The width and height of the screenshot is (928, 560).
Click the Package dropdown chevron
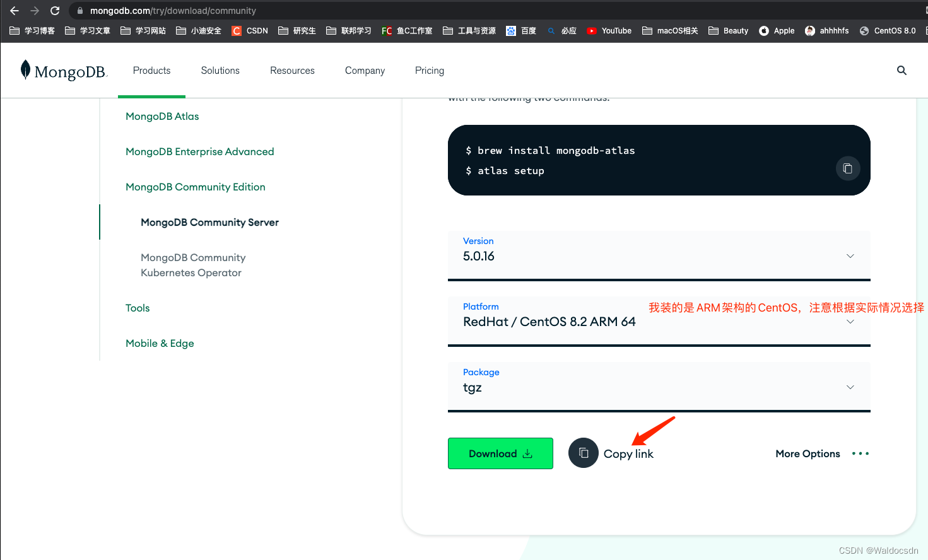[850, 387]
